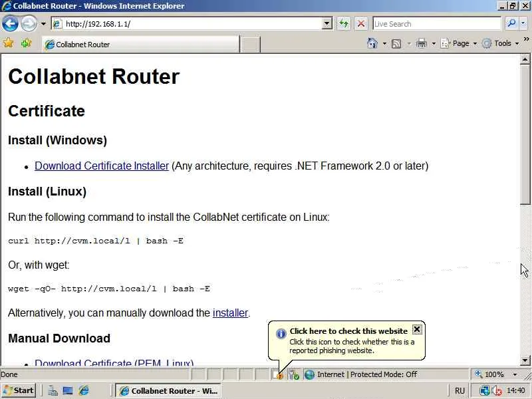This screenshot has height=399, width=532.
Task: Refresh the page with the green arrows icon
Action: (x=344, y=24)
